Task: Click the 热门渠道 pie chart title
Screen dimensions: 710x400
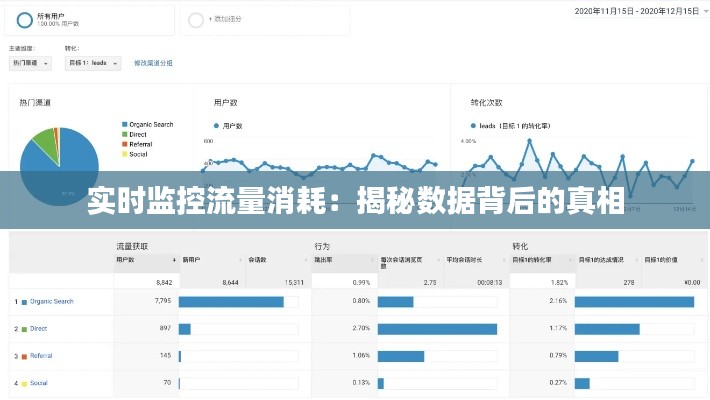Action: click(35, 103)
